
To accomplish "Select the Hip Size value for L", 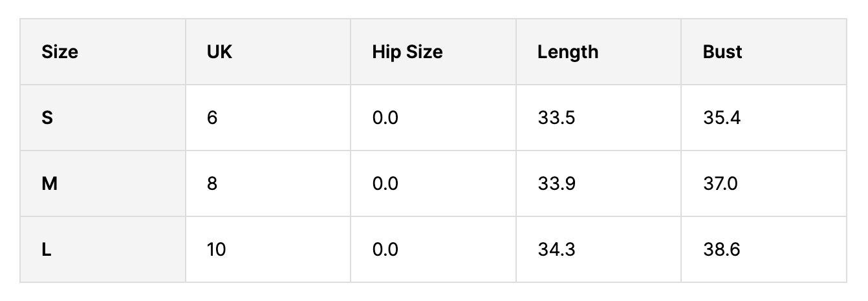I will tap(385, 249).
